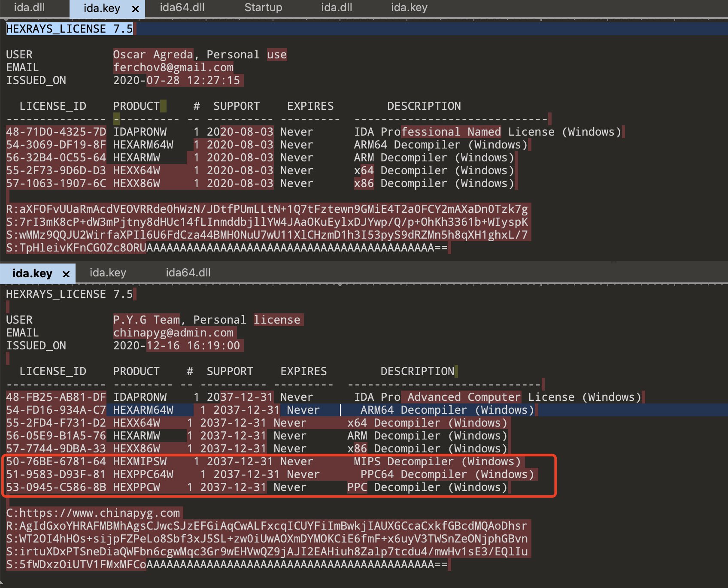The image size is (728, 588).
Task: Click the issue date 2020-07-28 12:27:15
Action: coord(176,80)
